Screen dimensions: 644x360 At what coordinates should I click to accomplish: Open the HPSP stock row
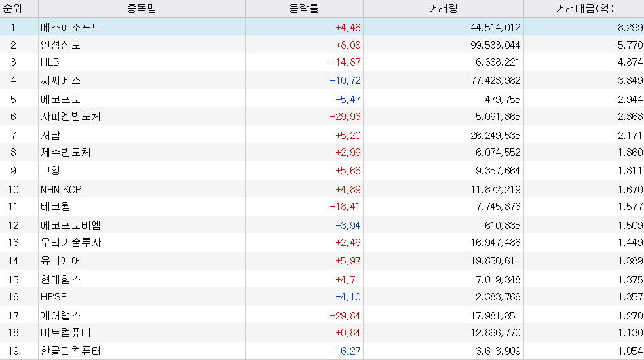(x=322, y=296)
